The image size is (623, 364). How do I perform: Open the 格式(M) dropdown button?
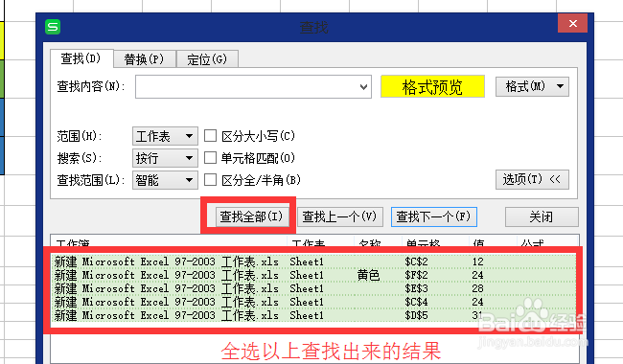coord(532,86)
